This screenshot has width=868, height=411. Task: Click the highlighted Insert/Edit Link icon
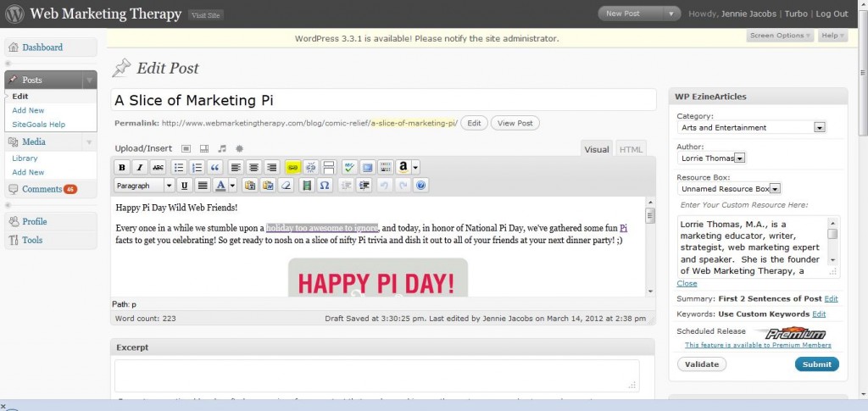click(292, 167)
